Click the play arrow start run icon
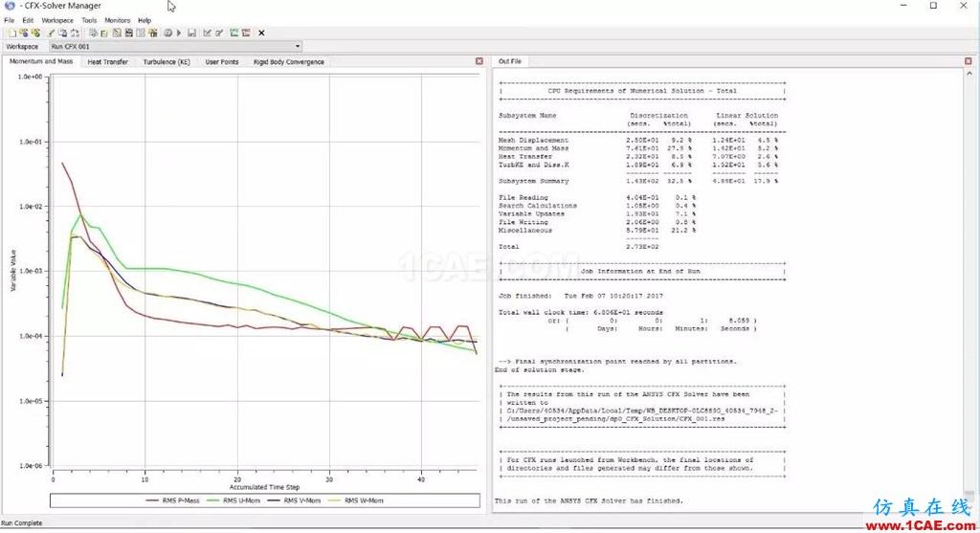 point(179,33)
